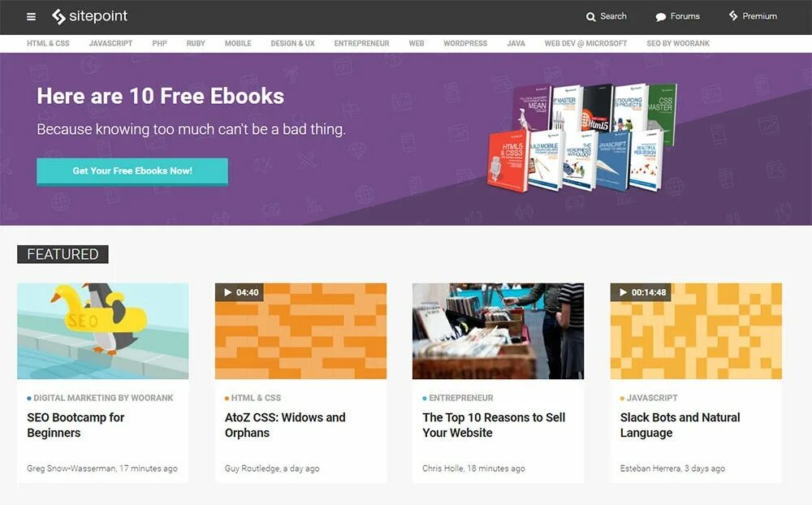This screenshot has width=812, height=505.
Task: Play the AtoZ CSS video thumbnail
Action: tap(301, 331)
